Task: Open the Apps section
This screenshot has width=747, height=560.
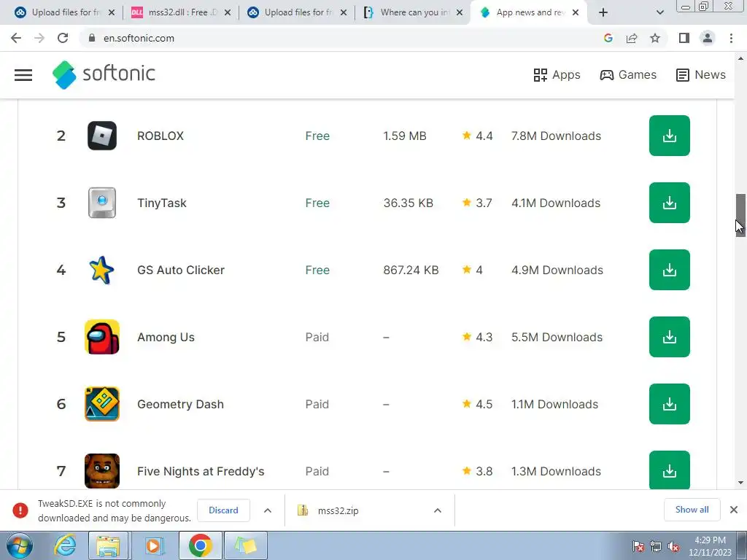Action: click(557, 75)
